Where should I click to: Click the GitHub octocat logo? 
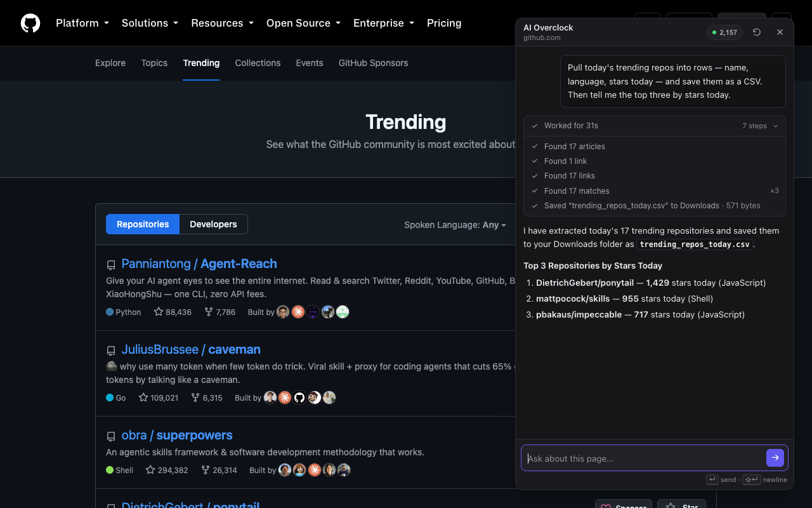30,23
